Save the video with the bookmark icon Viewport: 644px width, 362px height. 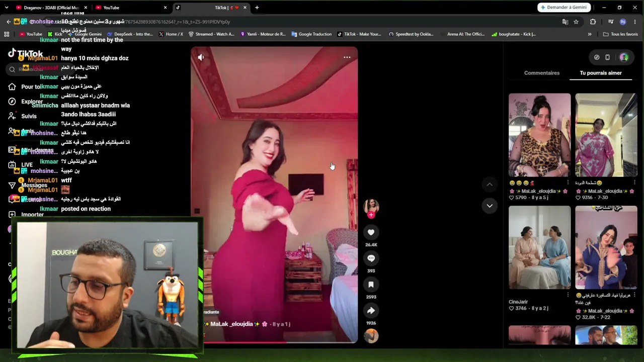point(371,285)
